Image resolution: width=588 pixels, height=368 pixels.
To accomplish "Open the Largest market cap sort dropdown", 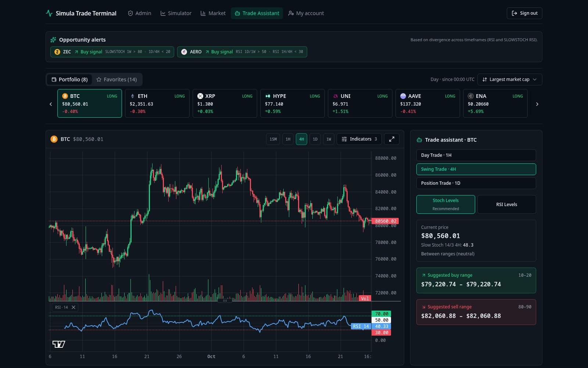I will pos(510,79).
